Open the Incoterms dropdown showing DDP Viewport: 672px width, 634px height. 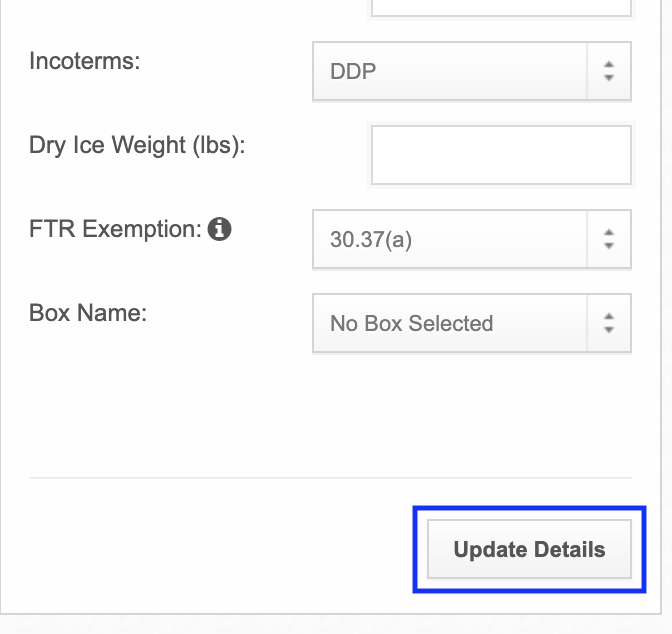click(x=472, y=71)
